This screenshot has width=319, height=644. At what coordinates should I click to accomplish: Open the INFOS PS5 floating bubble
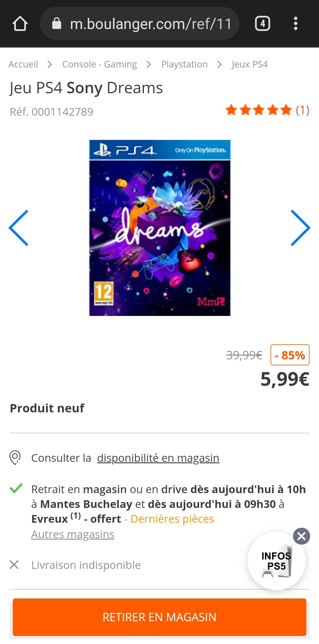tap(276, 561)
